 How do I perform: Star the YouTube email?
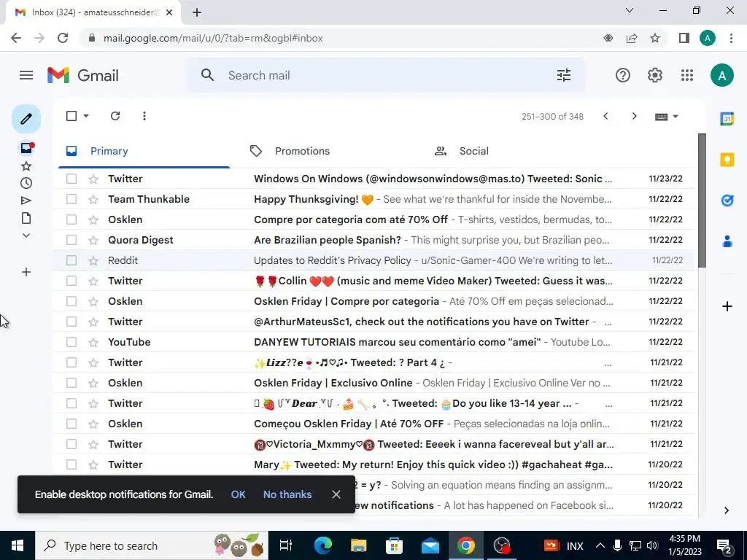pyautogui.click(x=93, y=343)
